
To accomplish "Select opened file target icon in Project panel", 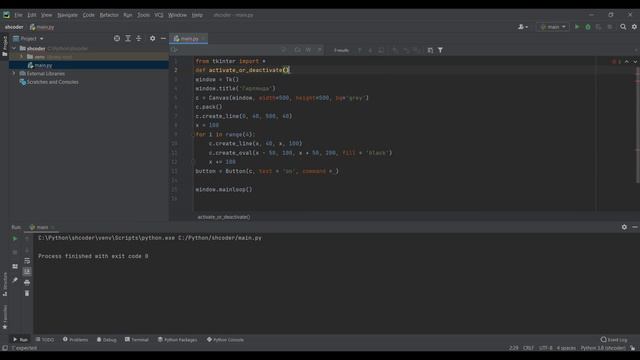I will (117, 38).
